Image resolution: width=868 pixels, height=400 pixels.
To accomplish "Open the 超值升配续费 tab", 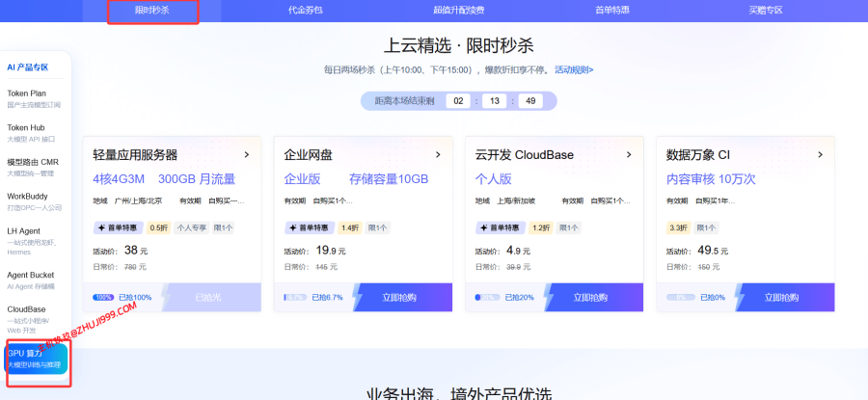I will tap(459, 11).
